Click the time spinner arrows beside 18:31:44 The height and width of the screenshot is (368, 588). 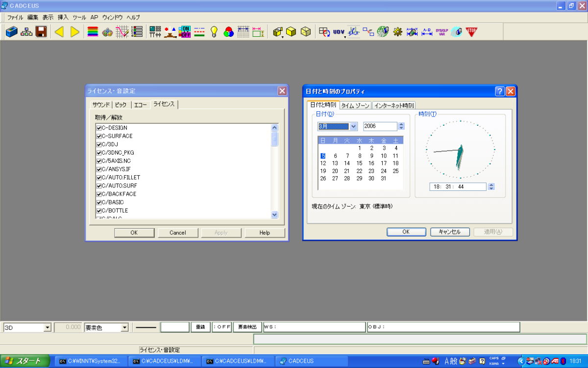click(x=491, y=186)
